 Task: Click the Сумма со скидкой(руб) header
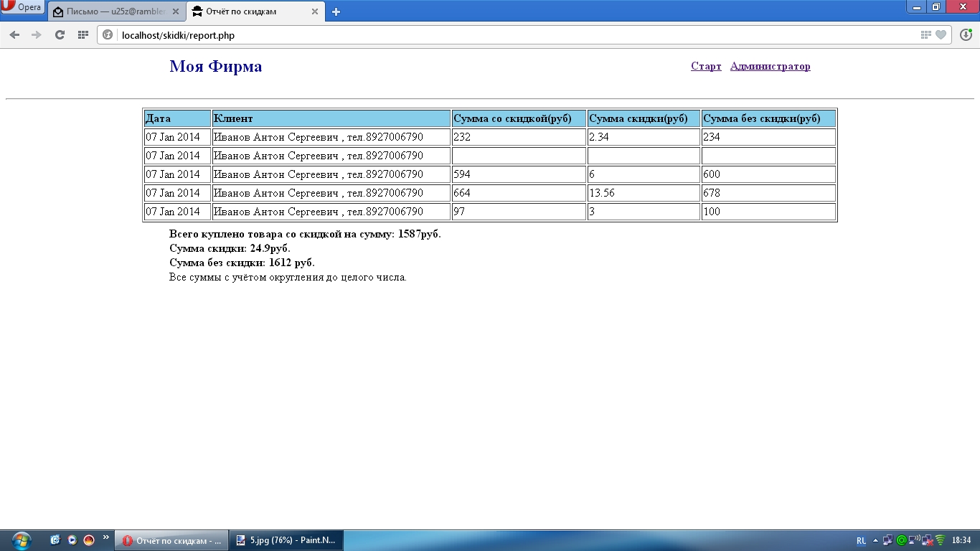pyautogui.click(x=519, y=118)
